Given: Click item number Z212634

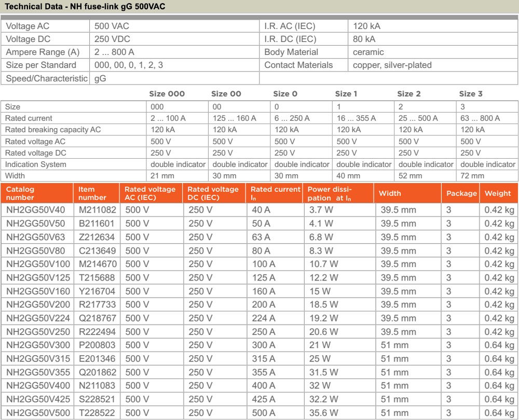Looking at the screenshot, I should pos(97,237).
